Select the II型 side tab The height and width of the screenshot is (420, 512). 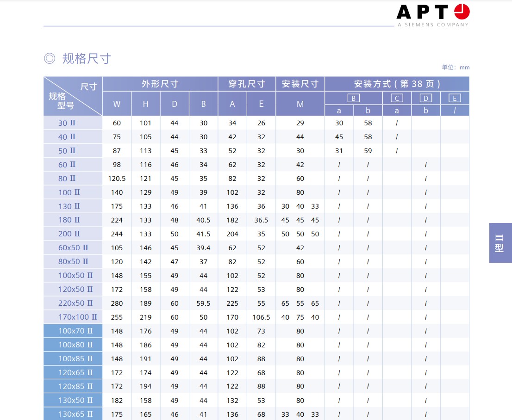pyautogui.click(x=500, y=243)
